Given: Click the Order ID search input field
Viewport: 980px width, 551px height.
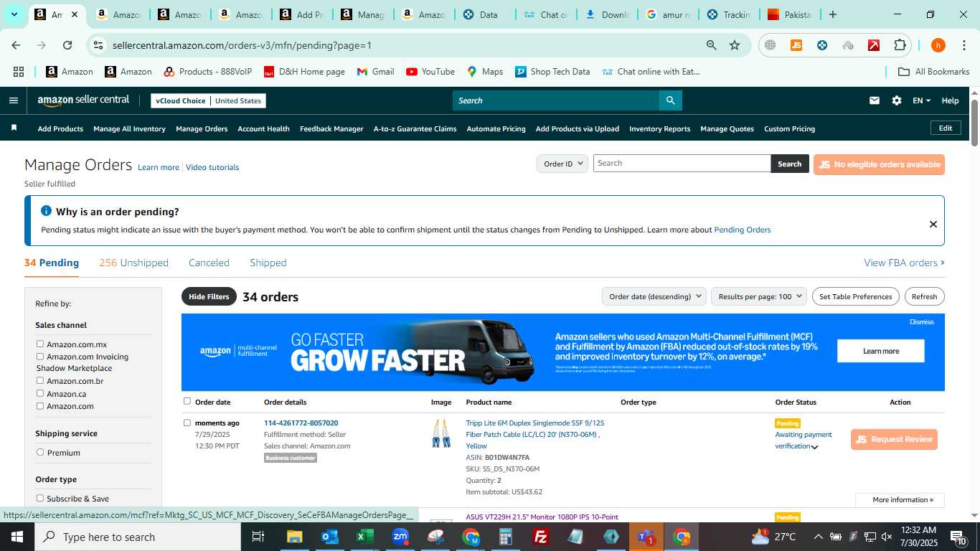Looking at the screenshot, I should [682, 164].
